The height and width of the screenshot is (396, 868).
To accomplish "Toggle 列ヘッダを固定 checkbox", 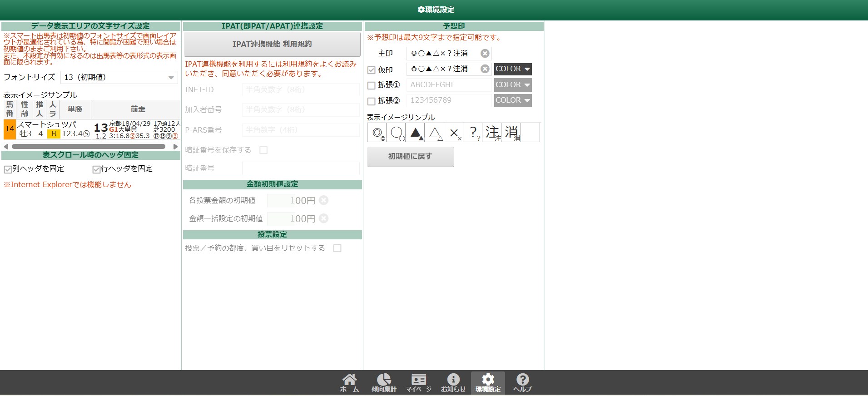I will point(8,169).
